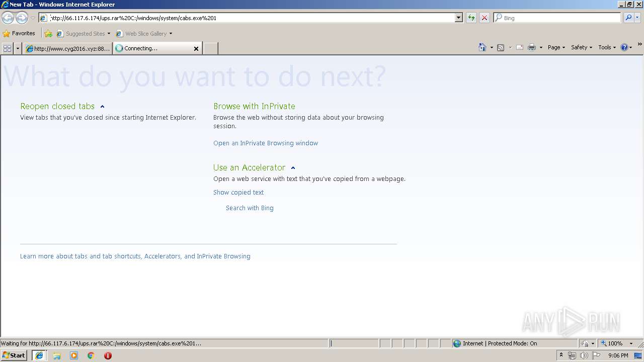The height and width of the screenshot is (362, 644).
Task: Switch to the cyg2016.xyz tab
Action: 67,48
